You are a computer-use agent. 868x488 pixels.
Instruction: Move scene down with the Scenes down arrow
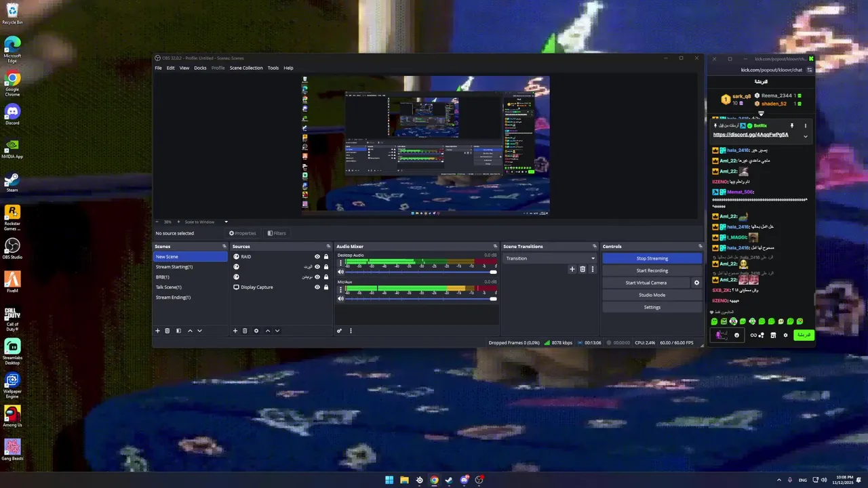pyautogui.click(x=199, y=331)
